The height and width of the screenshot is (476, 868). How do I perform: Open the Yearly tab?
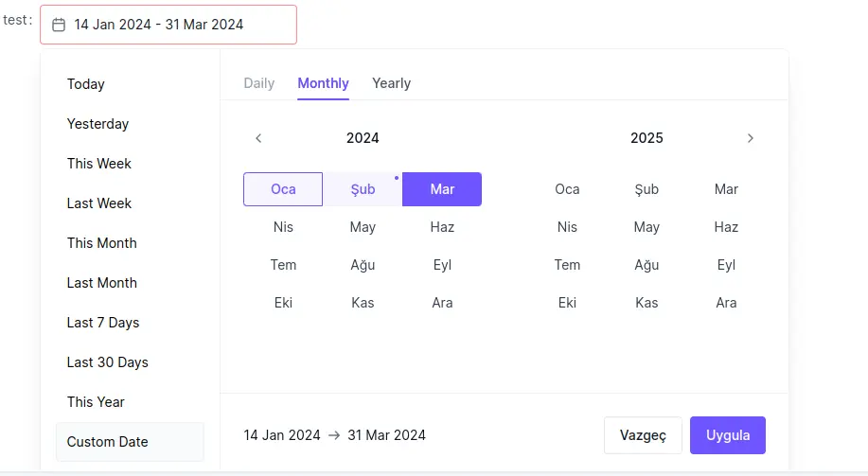pos(391,83)
